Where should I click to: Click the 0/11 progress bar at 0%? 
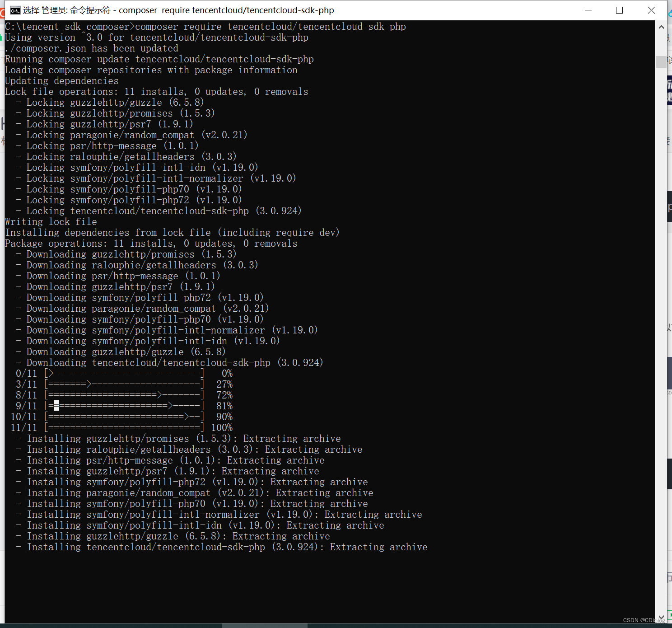tap(124, 374)
